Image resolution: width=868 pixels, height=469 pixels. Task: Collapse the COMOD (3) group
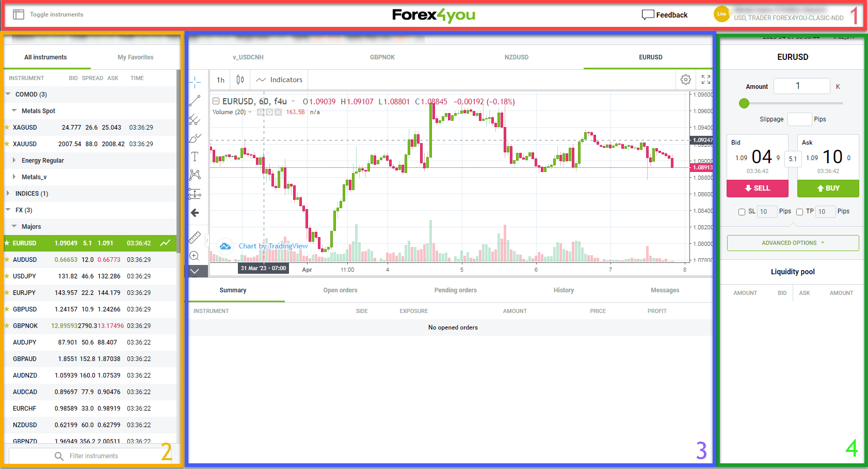click(x=8, y=94)
